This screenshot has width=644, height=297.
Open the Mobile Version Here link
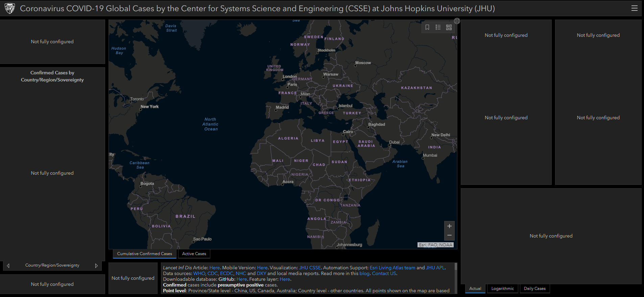tap(262, 268)
